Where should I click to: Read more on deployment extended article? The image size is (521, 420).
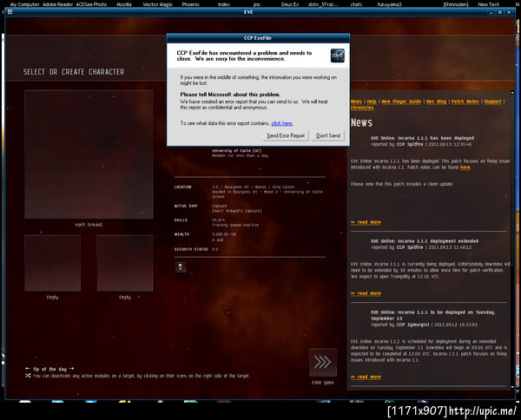366,293
